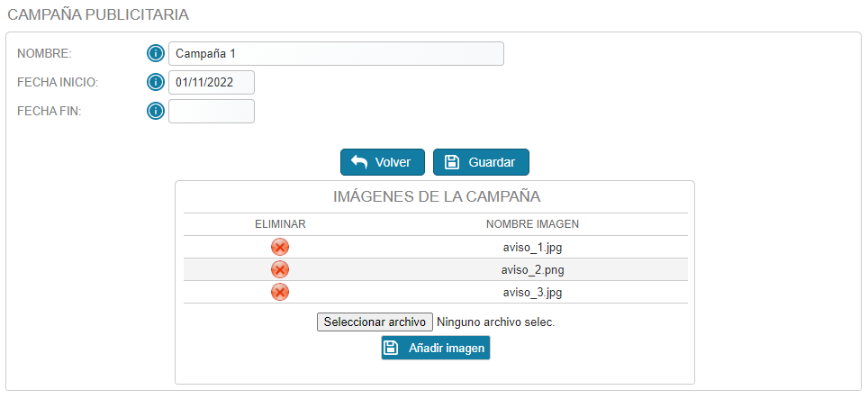The height and width of the screenshot is (399, 868).
Task: Focus the NOMBRE field containing Campaña 1
Action: click(x=336, y=54)
